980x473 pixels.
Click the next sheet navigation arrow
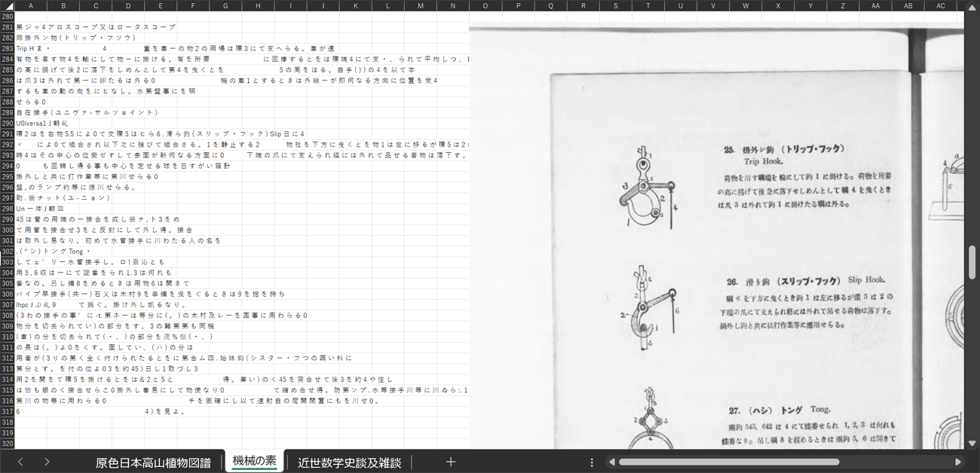point(47,462)
